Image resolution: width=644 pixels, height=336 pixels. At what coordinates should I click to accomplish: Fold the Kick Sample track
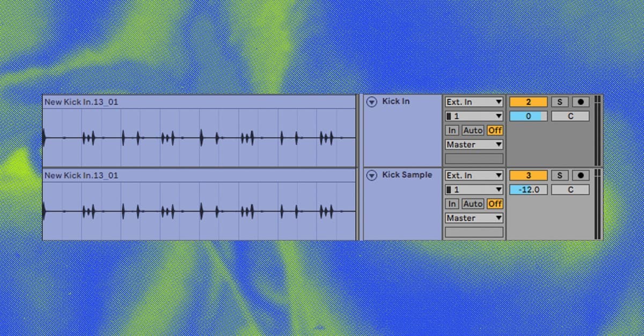click(371, 175)
